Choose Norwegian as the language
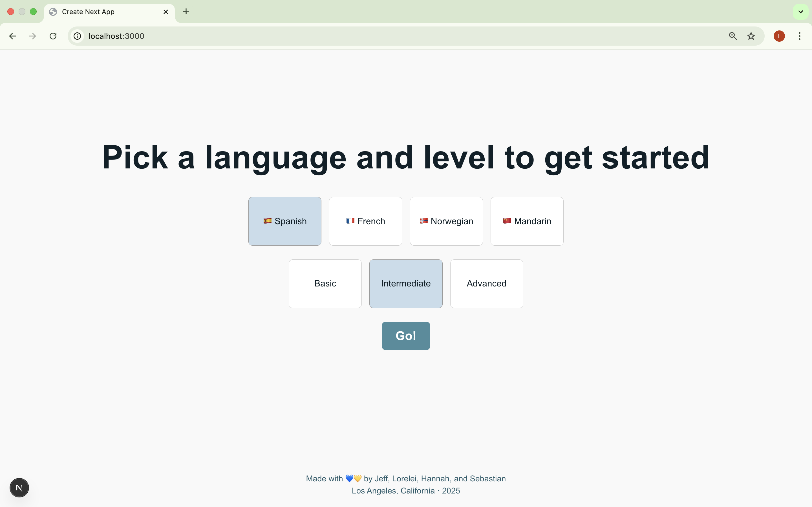This screenshot has width=812, height=507. (446, 221)
